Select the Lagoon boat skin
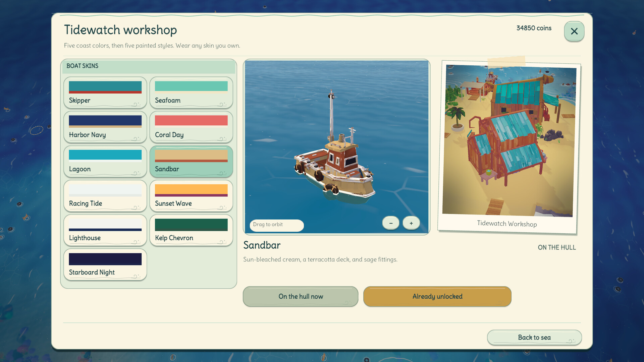644x362 pixels. (x=105, y=161)
